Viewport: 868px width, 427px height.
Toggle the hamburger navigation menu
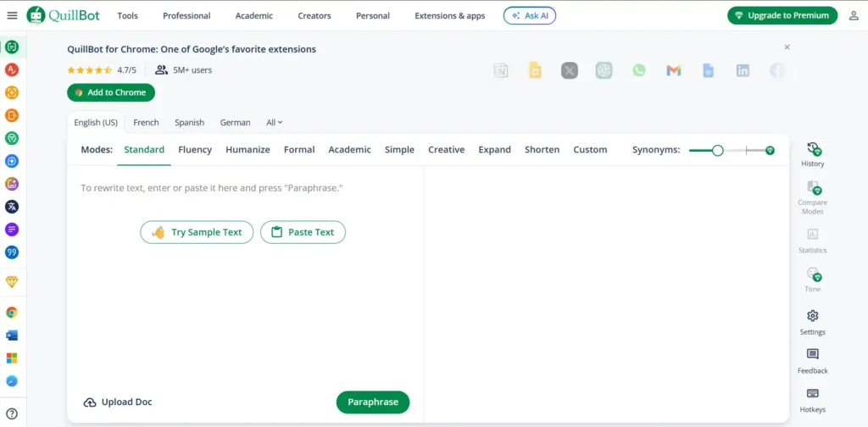[x=12, y=15]
